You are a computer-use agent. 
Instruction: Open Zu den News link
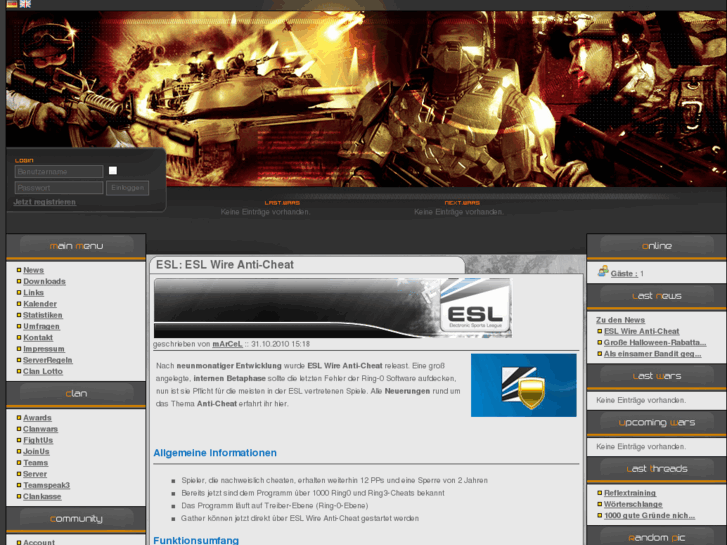click(620, 320)
